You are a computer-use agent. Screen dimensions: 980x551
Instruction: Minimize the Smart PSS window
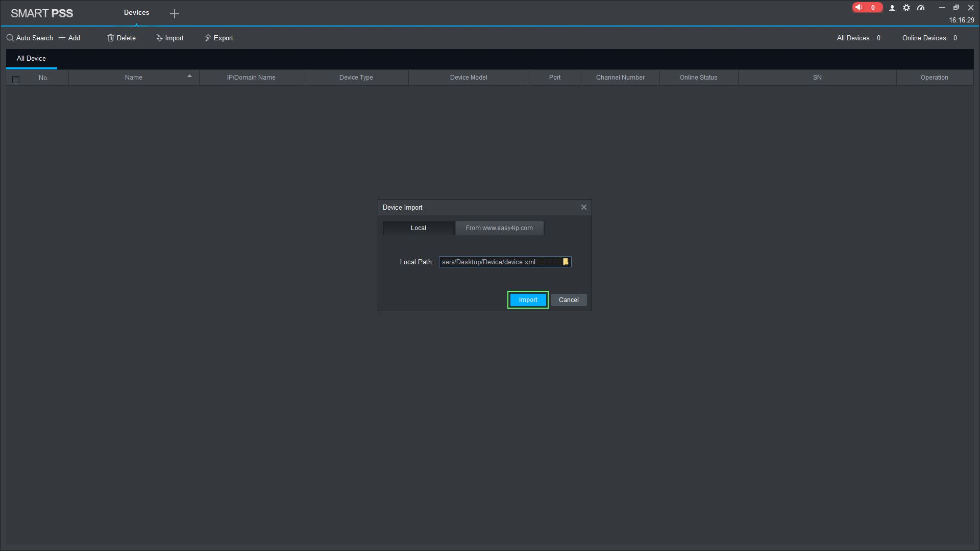coord(942,8)
